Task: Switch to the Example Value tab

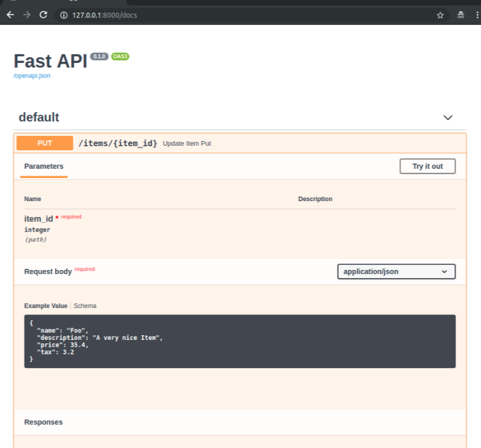Action: 46,306
